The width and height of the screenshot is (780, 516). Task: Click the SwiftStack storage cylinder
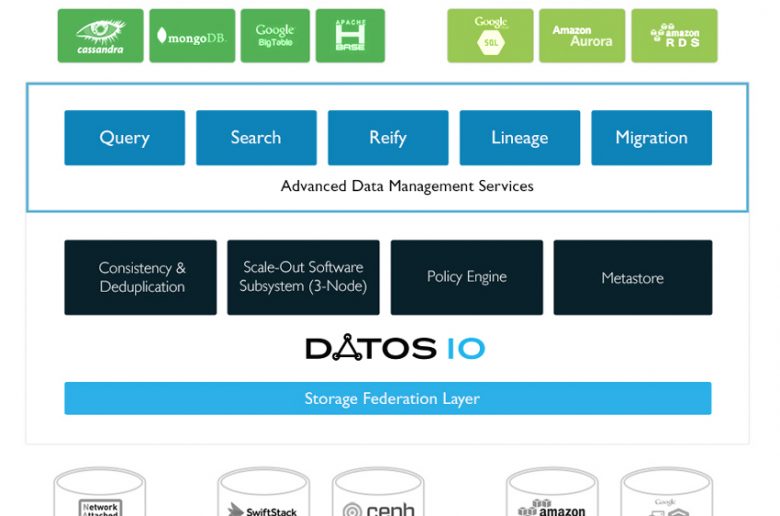click(264, 492)
